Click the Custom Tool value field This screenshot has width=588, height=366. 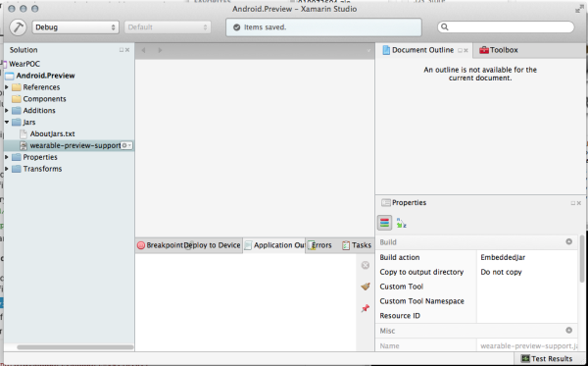tap(527, 287)
